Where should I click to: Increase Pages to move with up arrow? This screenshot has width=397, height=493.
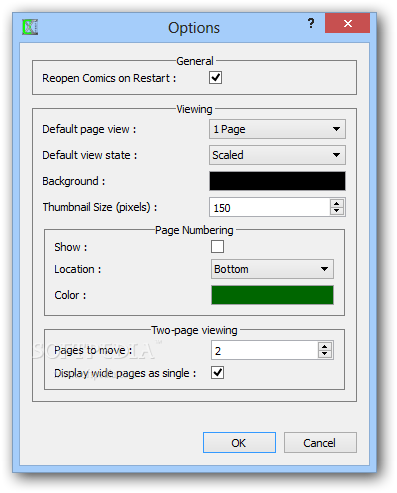click(x=325, y=346)
